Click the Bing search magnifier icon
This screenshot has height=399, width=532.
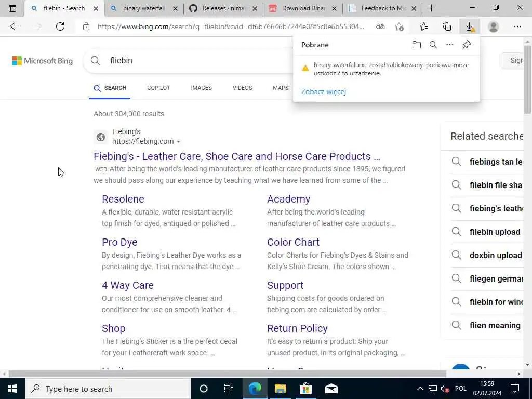tap(96, 61)
